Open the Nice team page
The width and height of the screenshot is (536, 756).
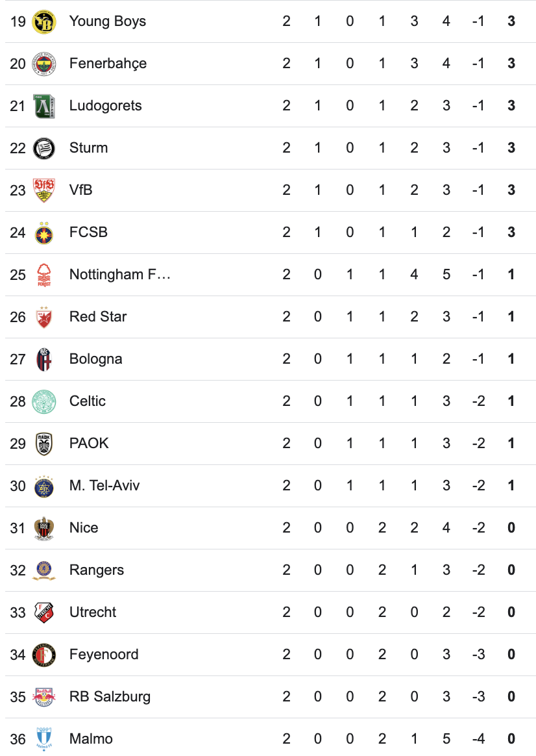[x=84, y=528]
